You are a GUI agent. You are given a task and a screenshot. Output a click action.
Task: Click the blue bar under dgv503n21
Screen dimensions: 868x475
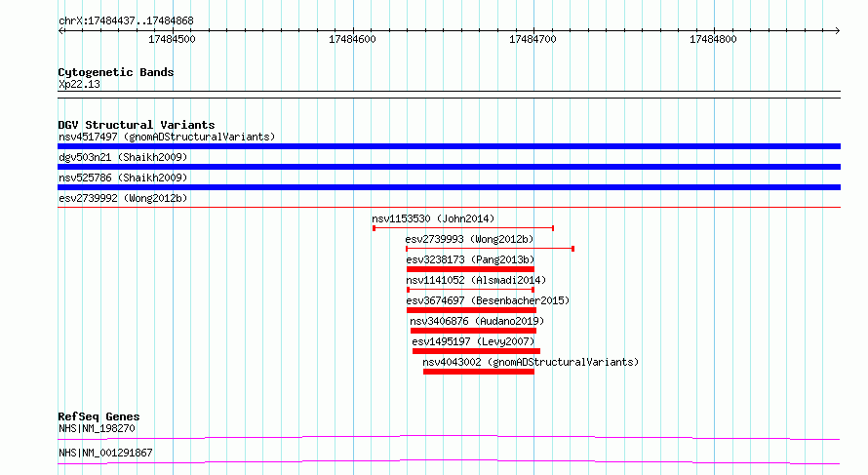(449, 167)
